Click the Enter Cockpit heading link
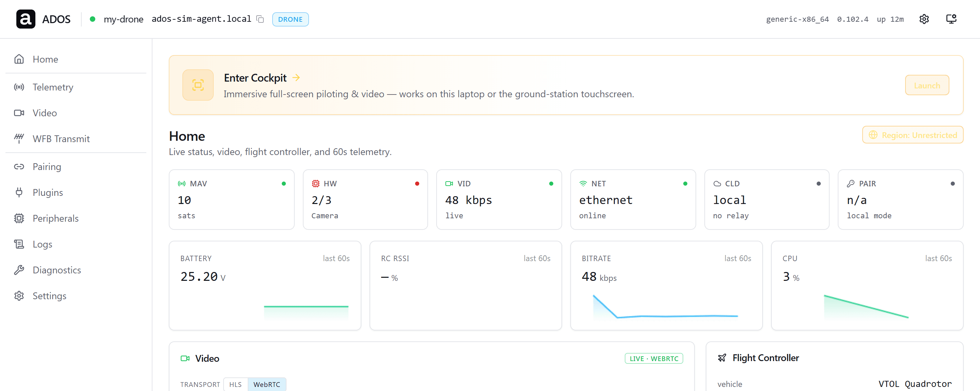 (255, 78)
